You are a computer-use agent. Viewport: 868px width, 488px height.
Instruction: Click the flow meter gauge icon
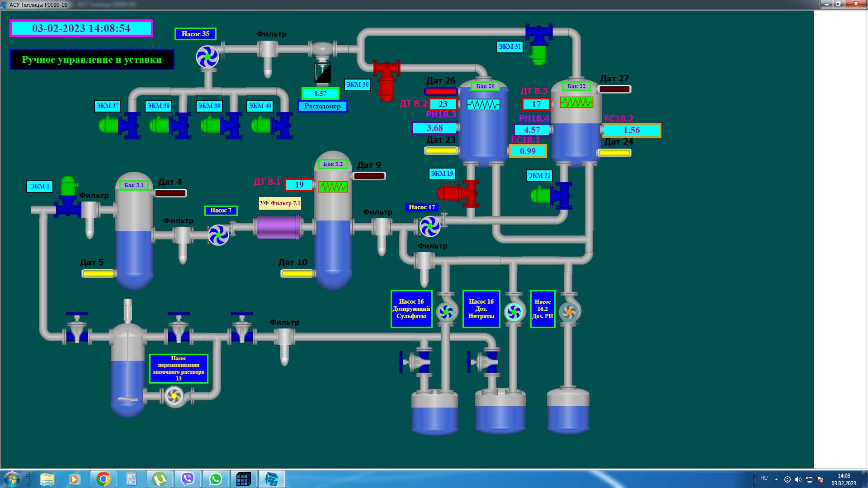(x=322, y=73)
